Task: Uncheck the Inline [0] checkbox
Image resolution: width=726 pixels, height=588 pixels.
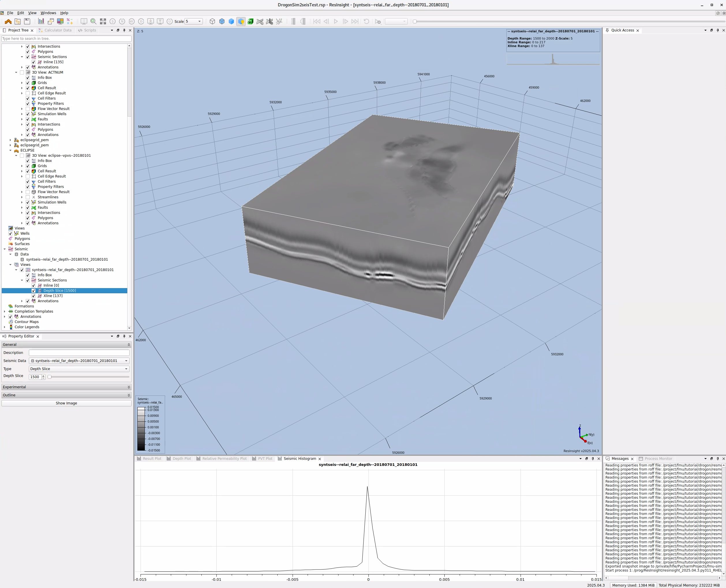Action: pyautogui.click(x=33, y=285)
